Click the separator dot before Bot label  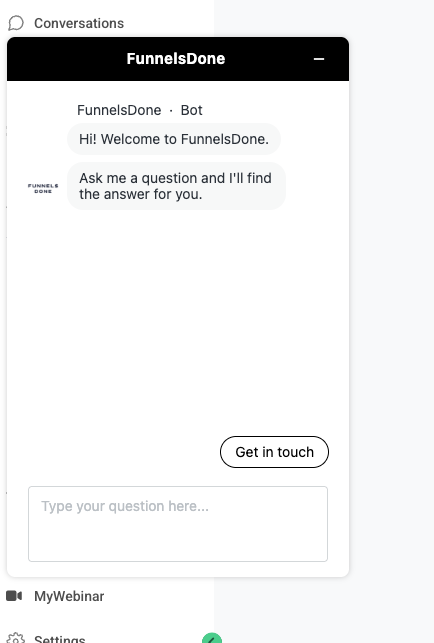point(171,111)
